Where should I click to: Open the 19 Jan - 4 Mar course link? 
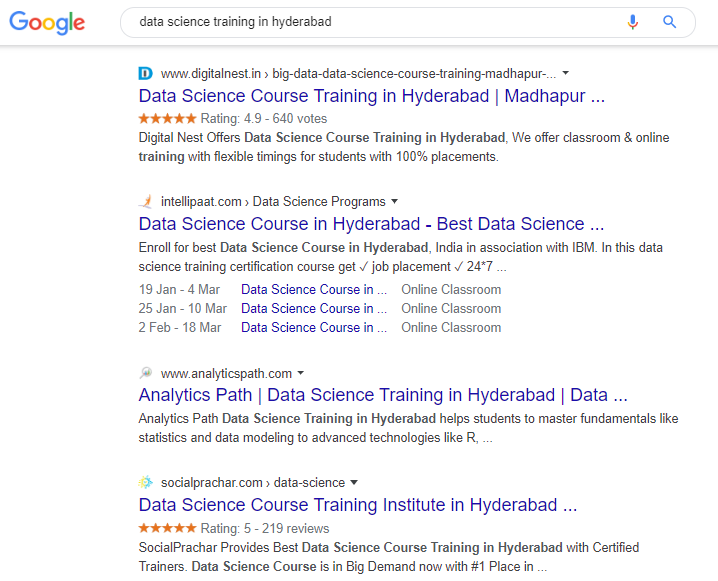pos(314,289)
